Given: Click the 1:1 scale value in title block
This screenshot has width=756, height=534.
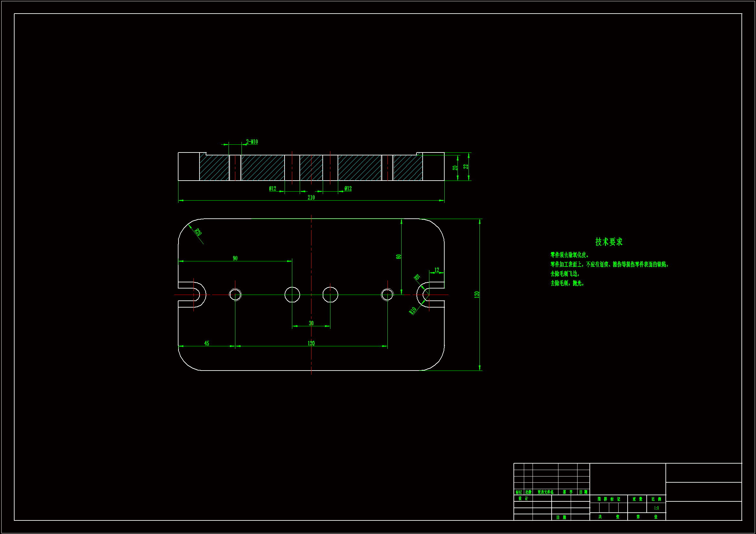Looking at the screenshot, I should tap(656, 508).
